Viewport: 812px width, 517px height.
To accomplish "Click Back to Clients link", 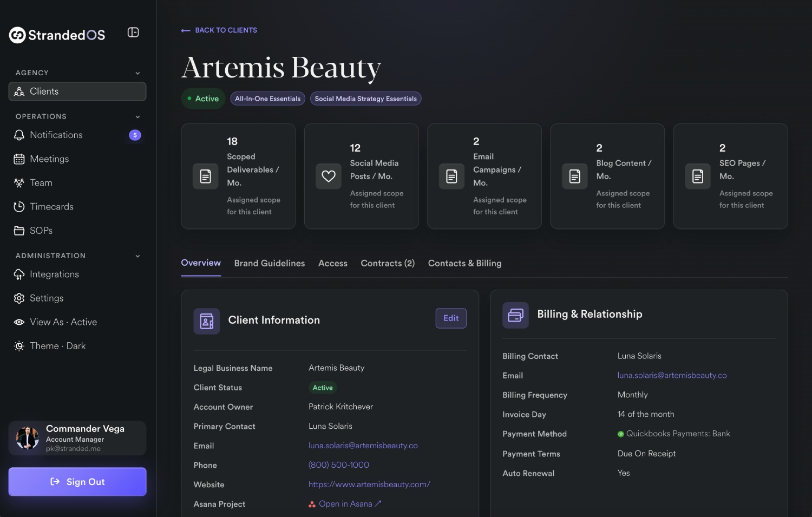I will [x=219, y=30].
